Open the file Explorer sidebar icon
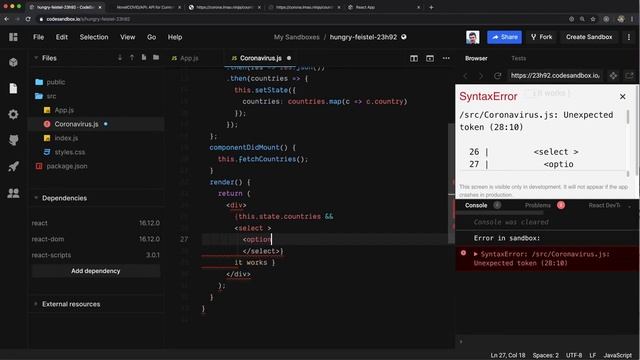The image size is (640, 360). (x=13, y=88)
